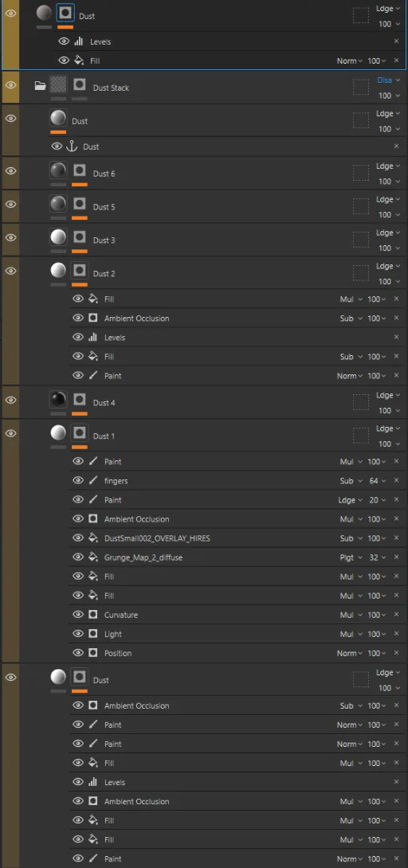
Task: Open the Plgt blend mode dropdown for Grunge_Map_2_diffuse
Action: [351, 557]
